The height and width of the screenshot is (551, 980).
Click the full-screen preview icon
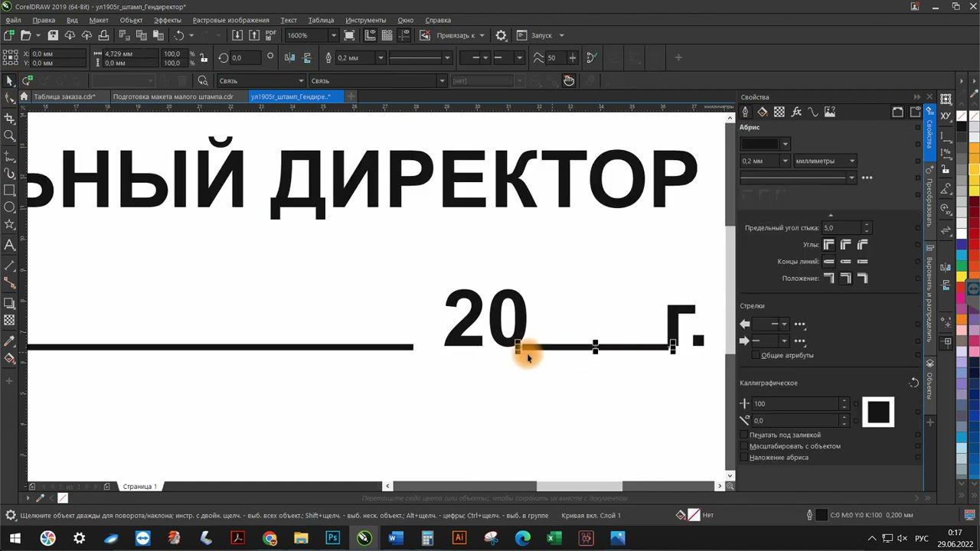(349, 35)
